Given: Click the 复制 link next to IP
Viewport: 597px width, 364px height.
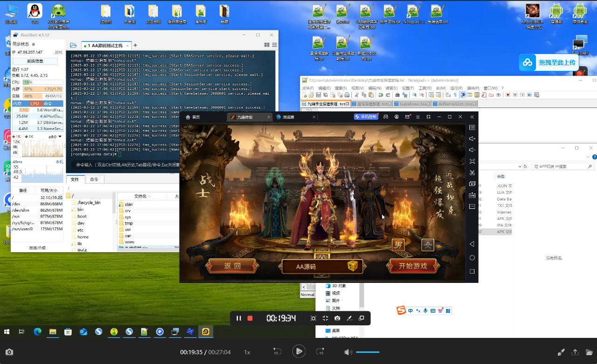Looking at the screenshot, I should (59, 52).
